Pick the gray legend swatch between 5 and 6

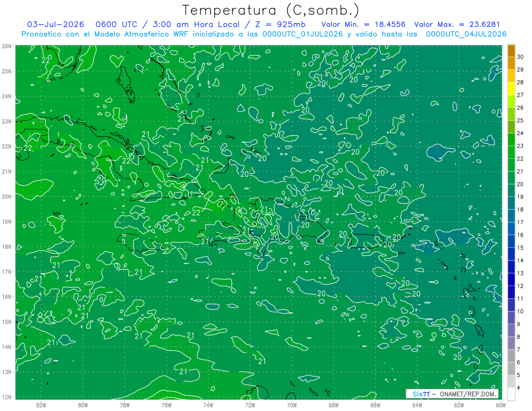click(511, 369)
